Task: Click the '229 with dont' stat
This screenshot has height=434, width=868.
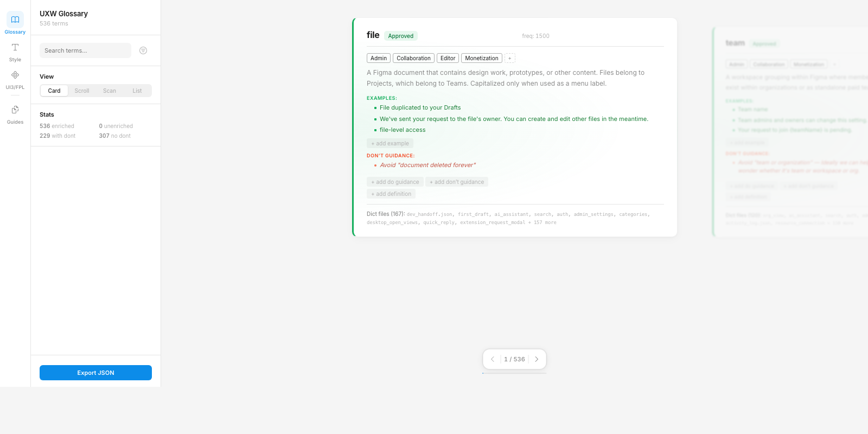Action: click(x=58, y=136)
